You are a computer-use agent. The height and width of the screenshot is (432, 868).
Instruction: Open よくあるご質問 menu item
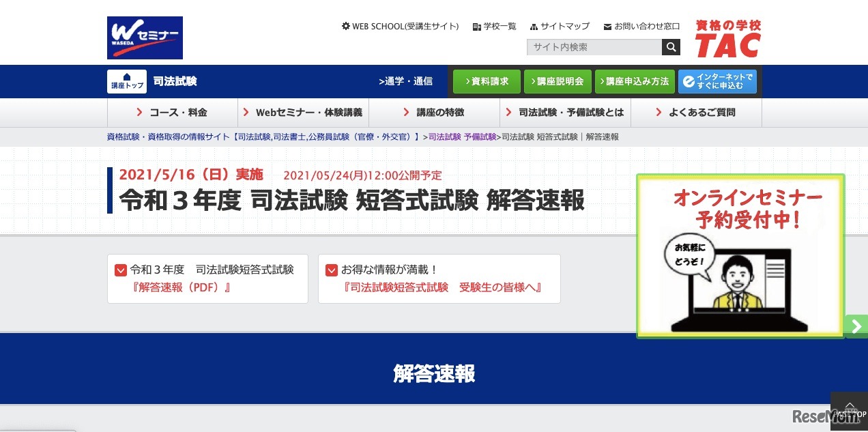(x=696, y=113)
